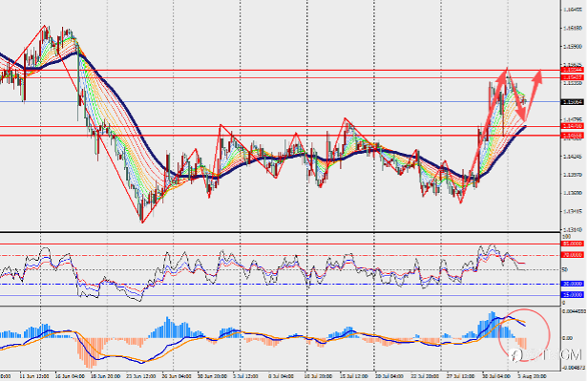Click the '1.15900' price axis label
The image size is (588, 382).
tap(573, 47)
